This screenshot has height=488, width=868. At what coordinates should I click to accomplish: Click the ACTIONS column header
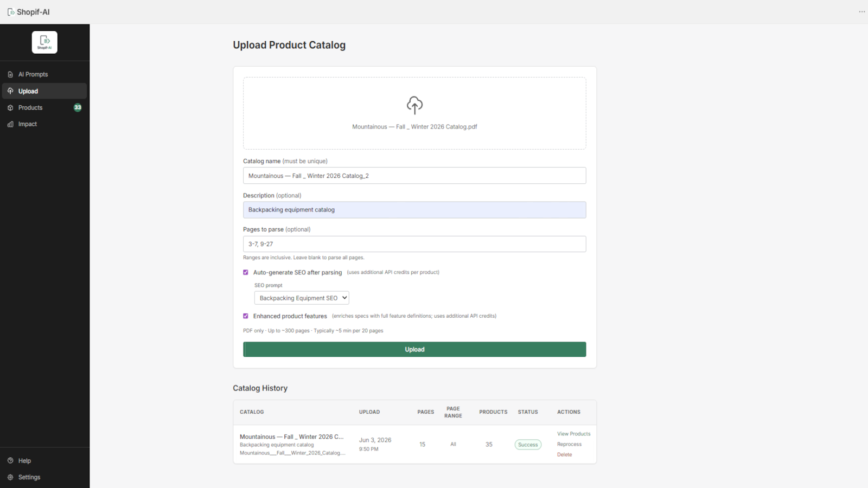coord(569,412)
